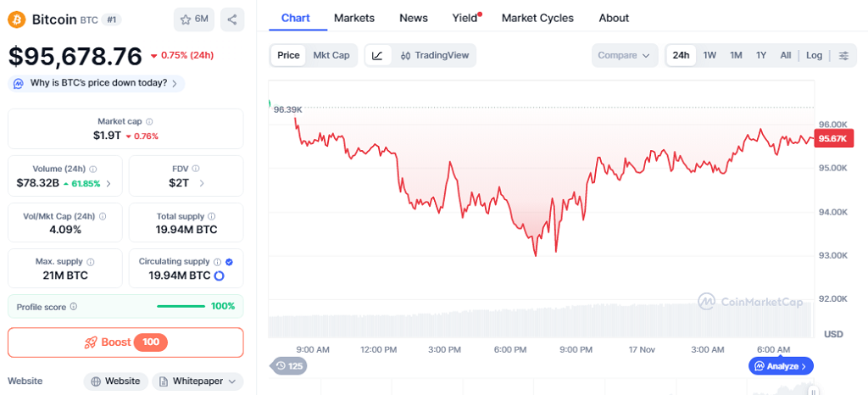This screenshot has height=395, width=868.
Task: Open chart settings sliders icon
Action: coord(843,55)
